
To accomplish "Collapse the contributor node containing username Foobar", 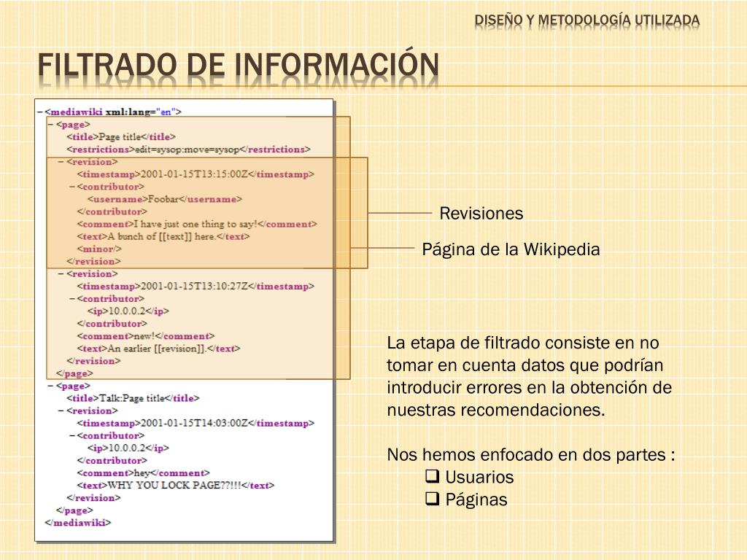I will point(72,187).
